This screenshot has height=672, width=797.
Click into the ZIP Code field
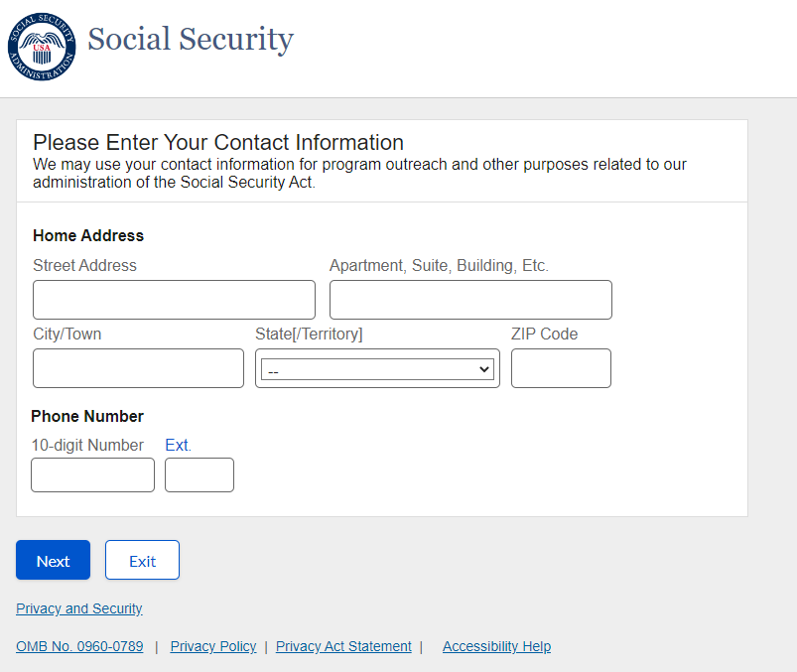tap(561, 368)
